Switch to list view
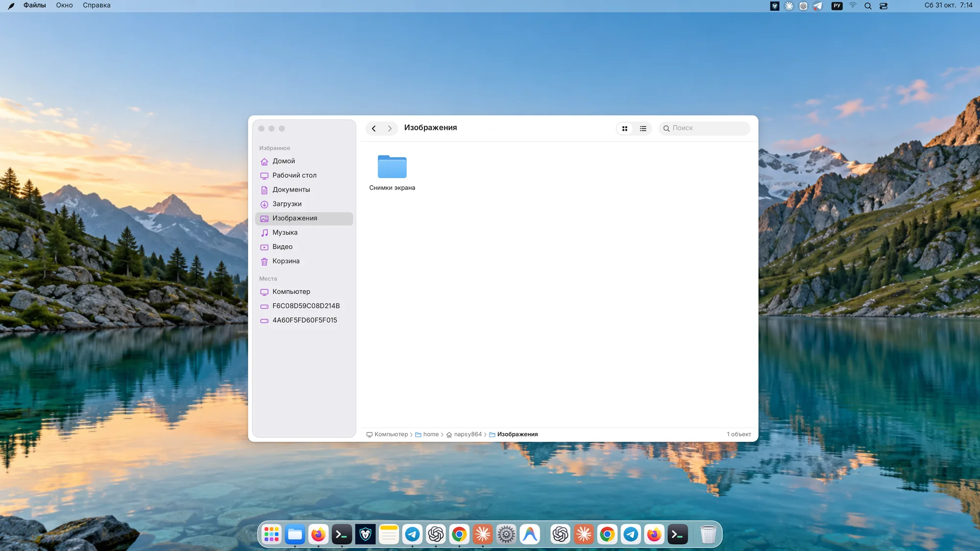980x551 pixels. [x=643, y=129]
